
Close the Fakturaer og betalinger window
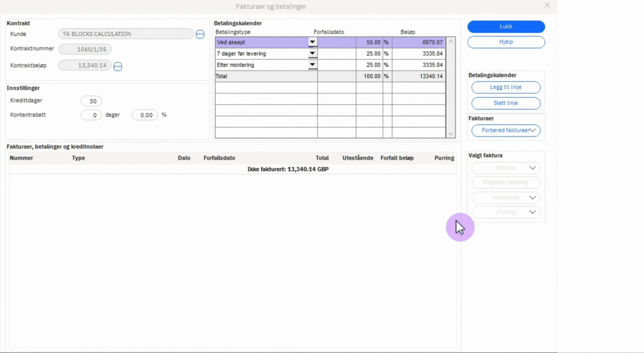tap(547, 5)
